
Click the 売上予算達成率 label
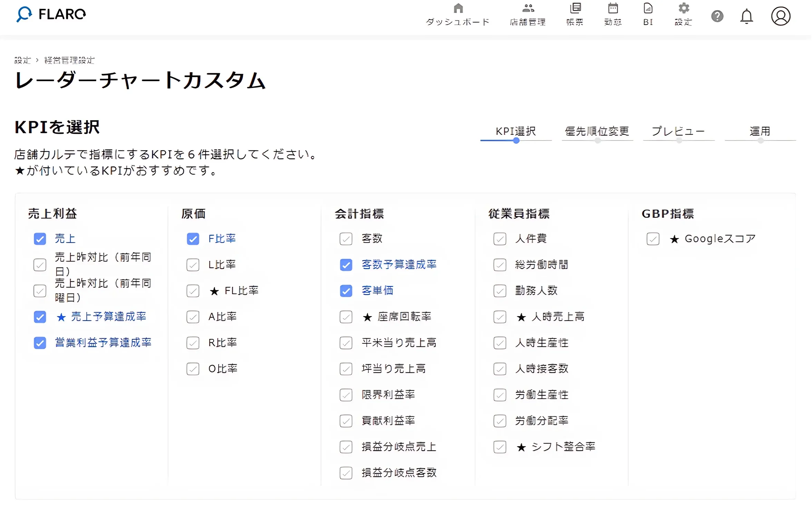109,316
